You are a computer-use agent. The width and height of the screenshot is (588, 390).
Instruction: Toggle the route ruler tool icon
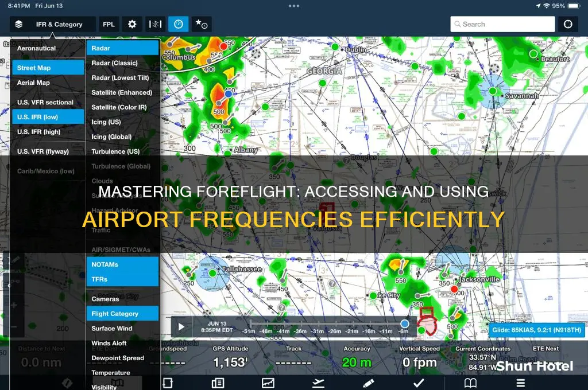(155, 24)
